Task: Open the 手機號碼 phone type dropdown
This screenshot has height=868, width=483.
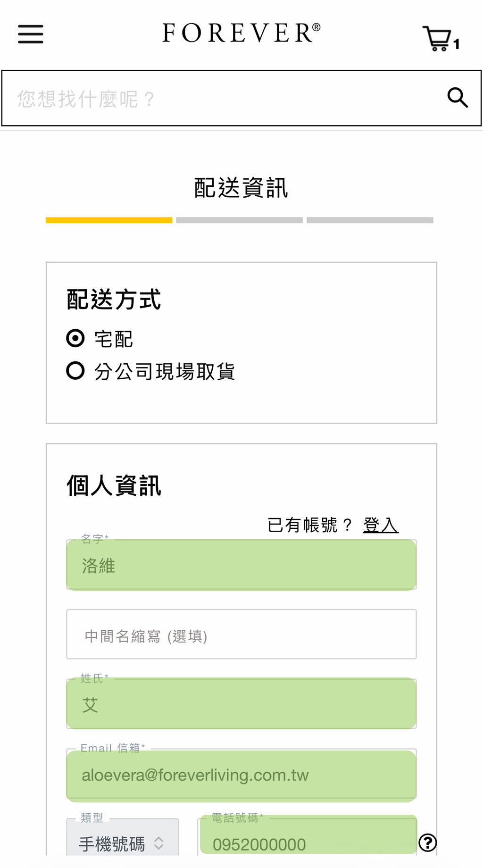Action: point(122,843)
